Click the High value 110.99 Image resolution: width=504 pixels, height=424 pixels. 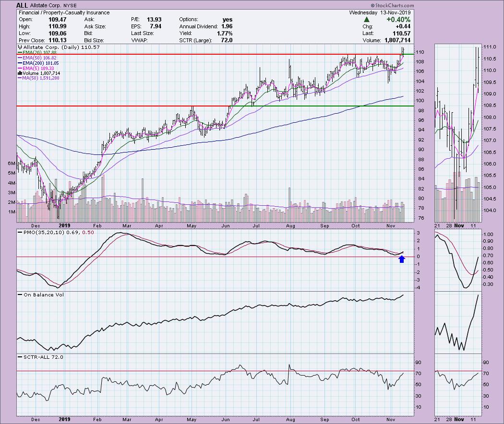[x=57, y=26]
